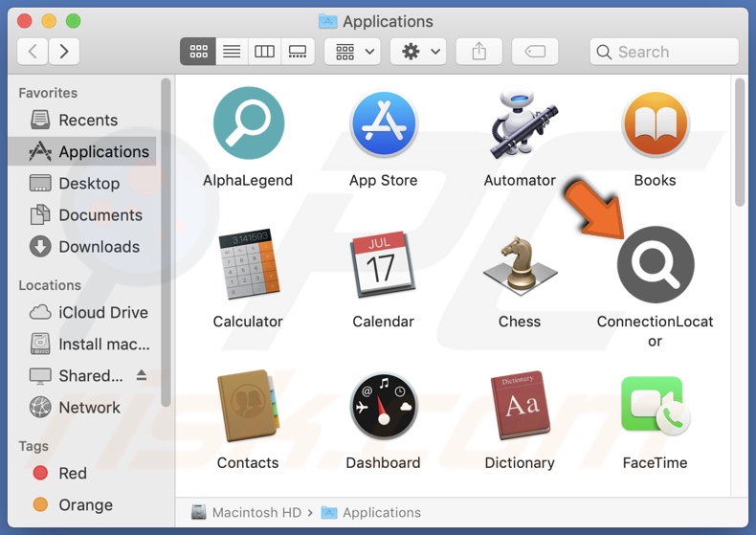
Task: Close the Finder window
Action: [x=25, y=21]
